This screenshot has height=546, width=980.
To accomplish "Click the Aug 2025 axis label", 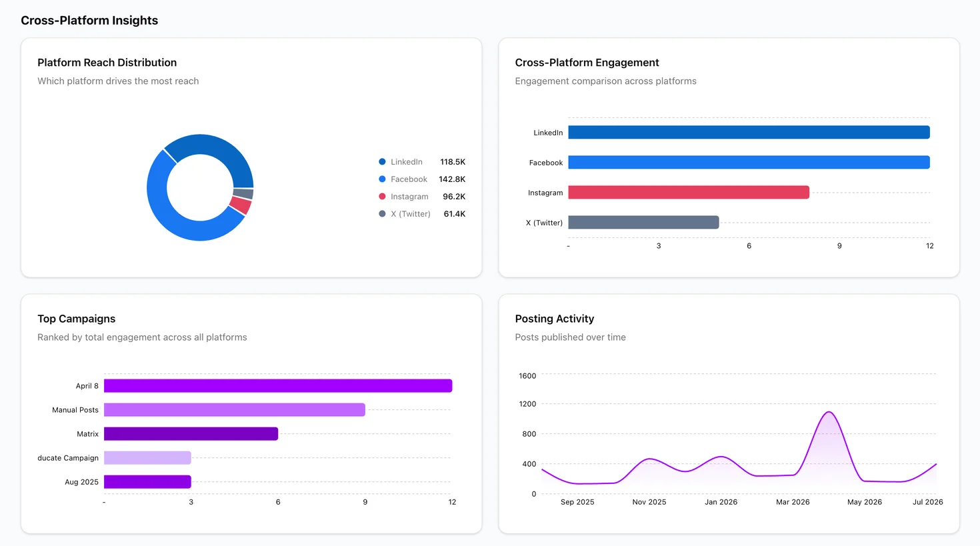I will pos(81,482).
